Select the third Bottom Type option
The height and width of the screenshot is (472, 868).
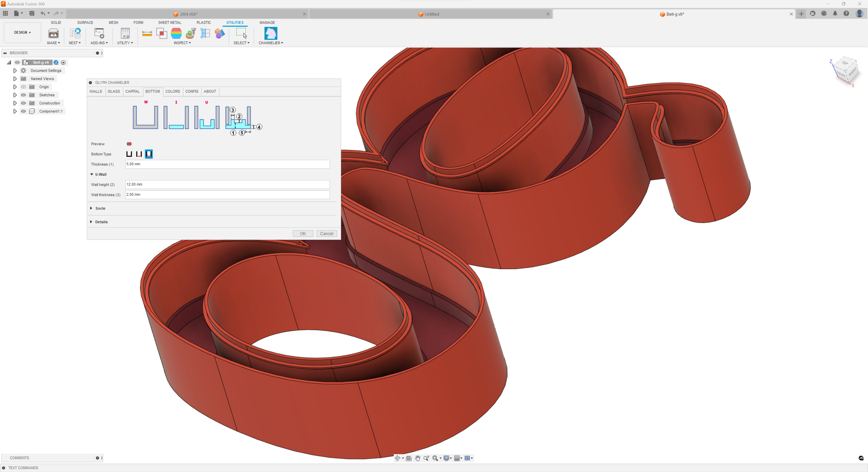[x=149, y=154]
